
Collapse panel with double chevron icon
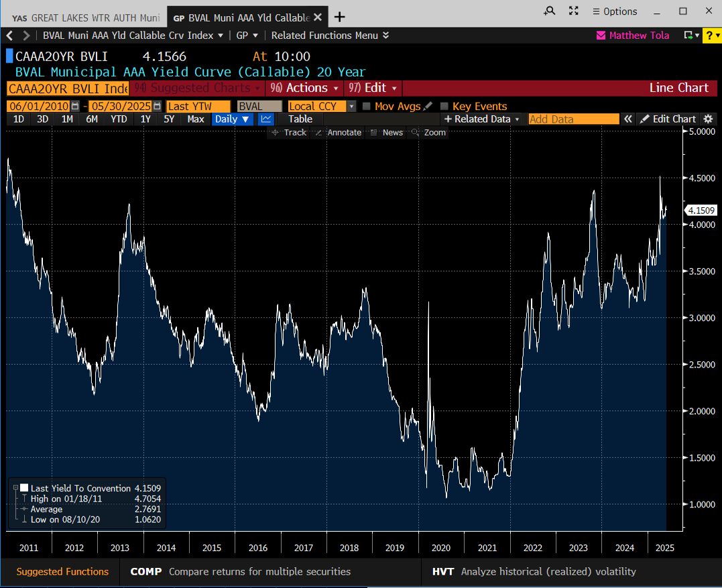click(x=628, y=119)
